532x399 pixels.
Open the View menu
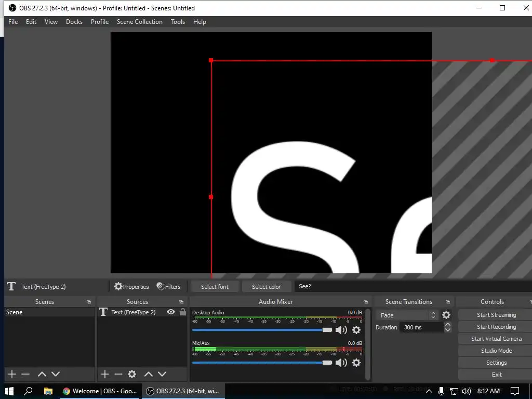[x=51, y=22]
